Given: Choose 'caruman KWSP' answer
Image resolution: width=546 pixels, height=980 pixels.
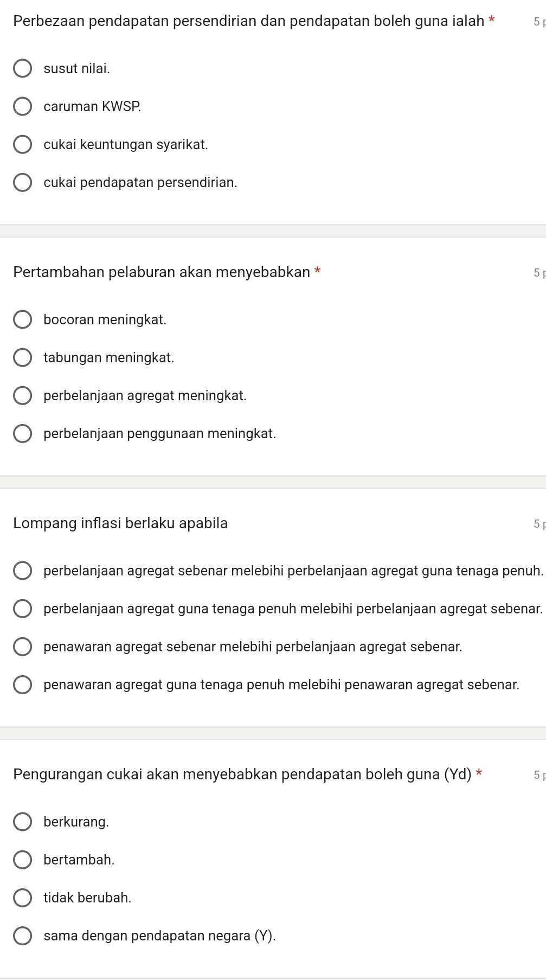Looking at the screenshot, I should click(22, 107).
